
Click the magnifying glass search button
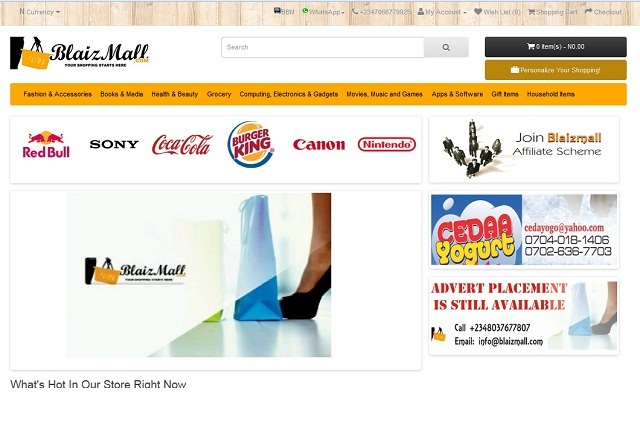[x=446, y=47]
